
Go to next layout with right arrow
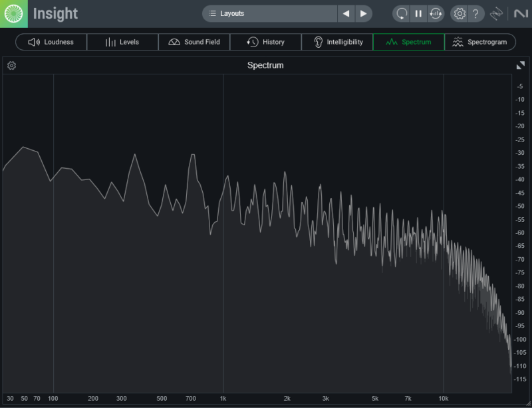click(363, 13)
